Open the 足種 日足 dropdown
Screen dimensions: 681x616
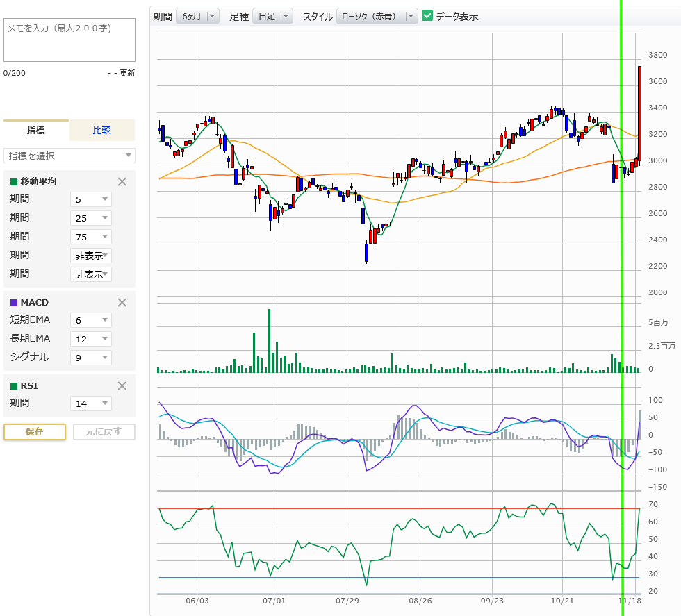point(272,16)
